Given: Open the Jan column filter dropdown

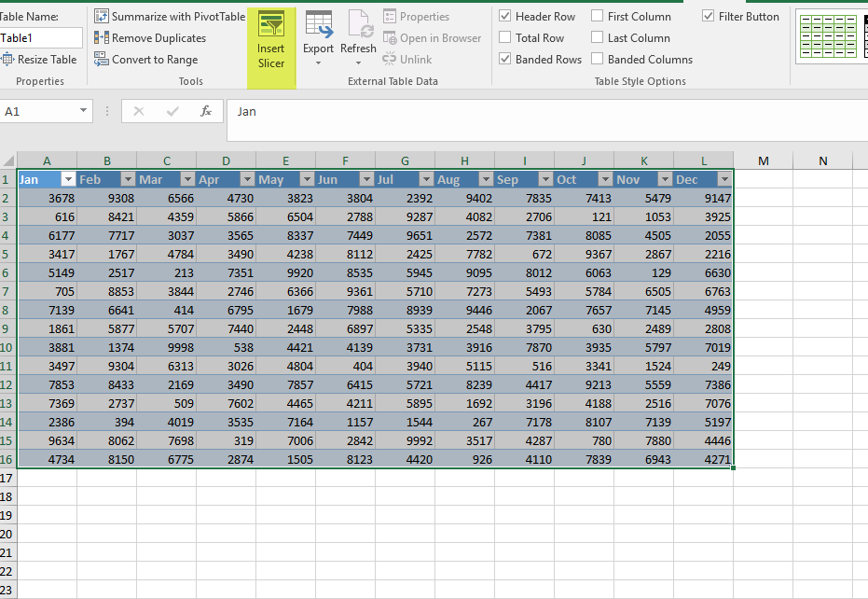Looking at the screenshot, I should tap(68, 179).
